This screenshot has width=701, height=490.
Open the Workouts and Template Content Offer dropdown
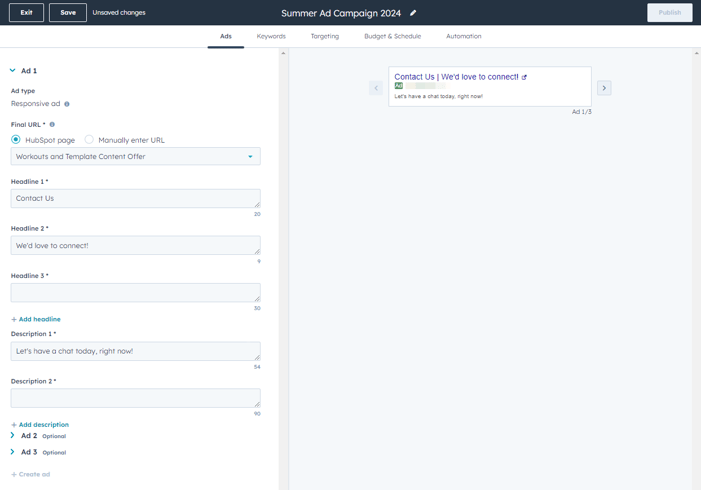click(135, 157)
